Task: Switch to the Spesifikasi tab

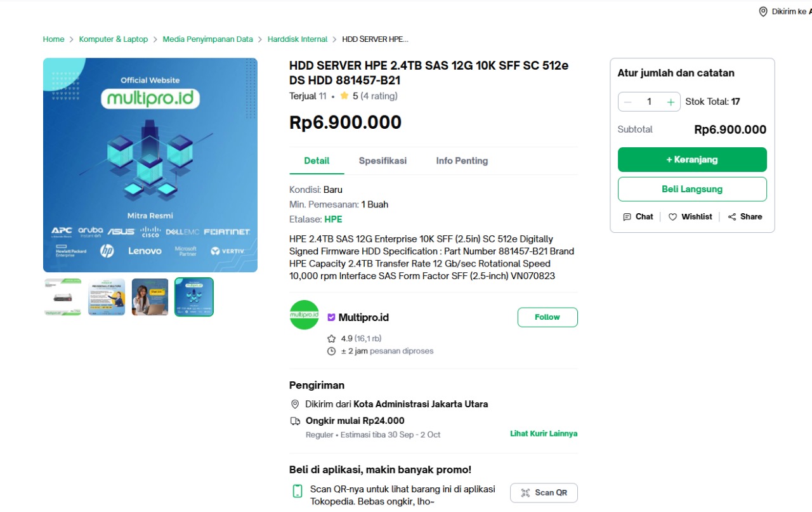Action: tap(383, 161)
